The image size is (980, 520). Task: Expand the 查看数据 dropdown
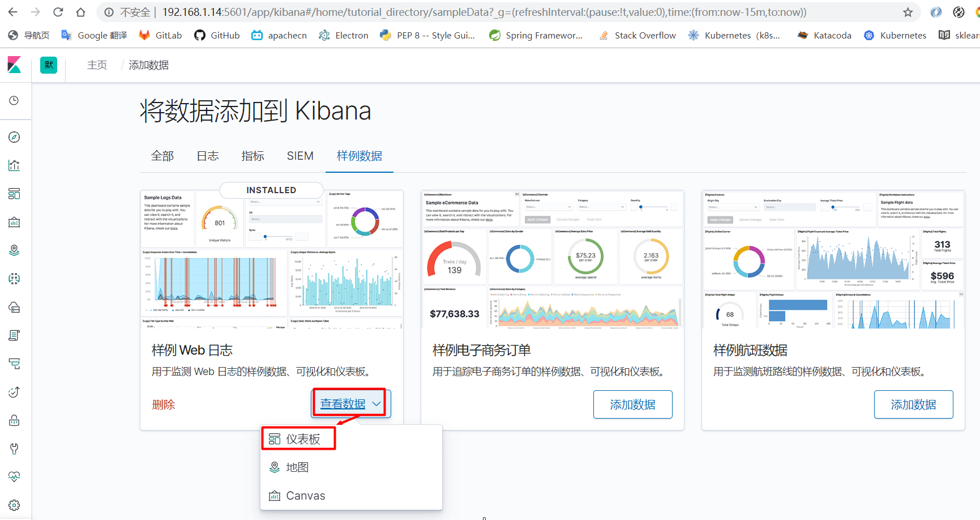coord(349,403)
